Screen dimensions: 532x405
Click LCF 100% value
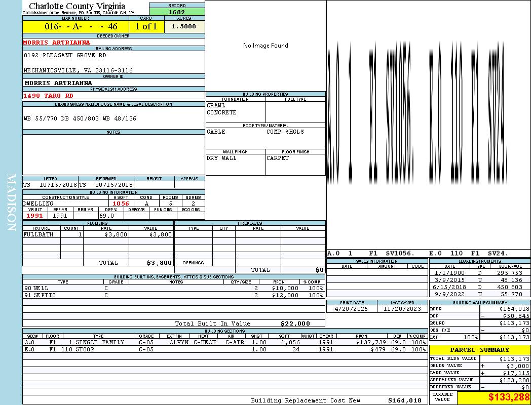(471, 338)
